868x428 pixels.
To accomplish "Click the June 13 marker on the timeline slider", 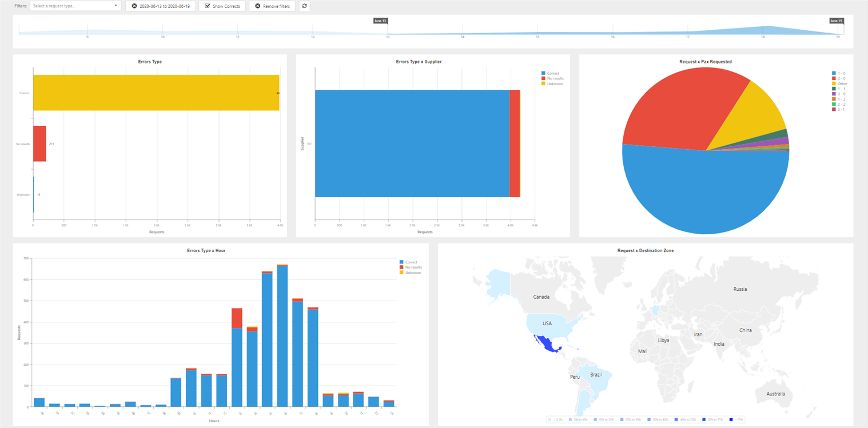I will (380, 19).
